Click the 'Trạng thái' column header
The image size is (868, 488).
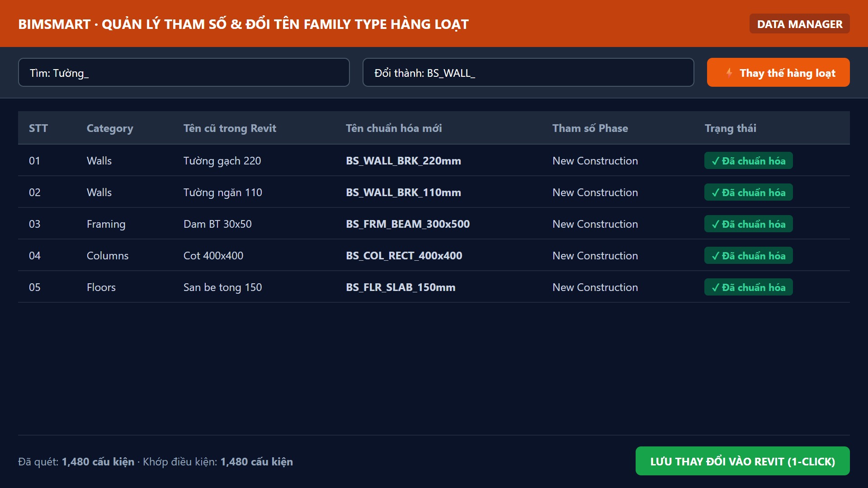point(730,128)
